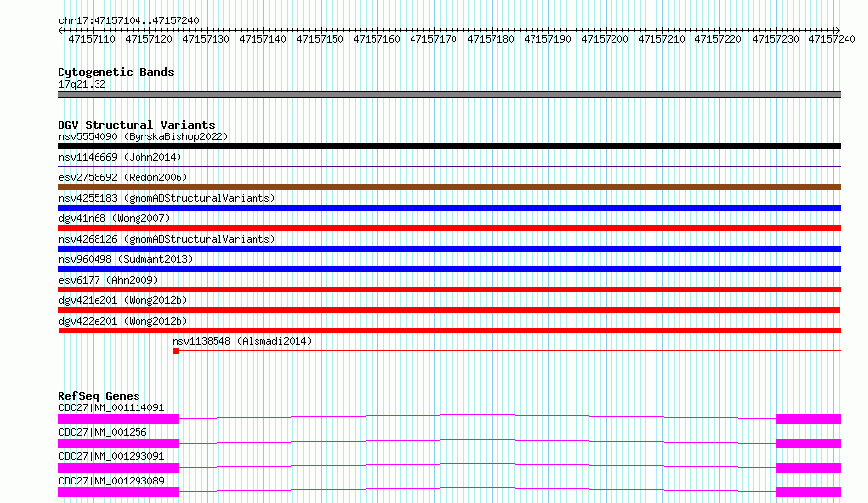Click nsv4268126 (gnomADStructuralVariants) label
The height and width of the screenshot is (503, 868).
pyautogui.click(x=167, y=239)
